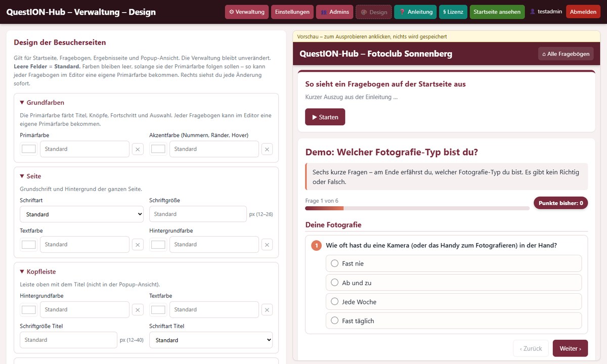
Task: Show the Lizenz page
Action: pyautogui.click(x=453, y=12)
